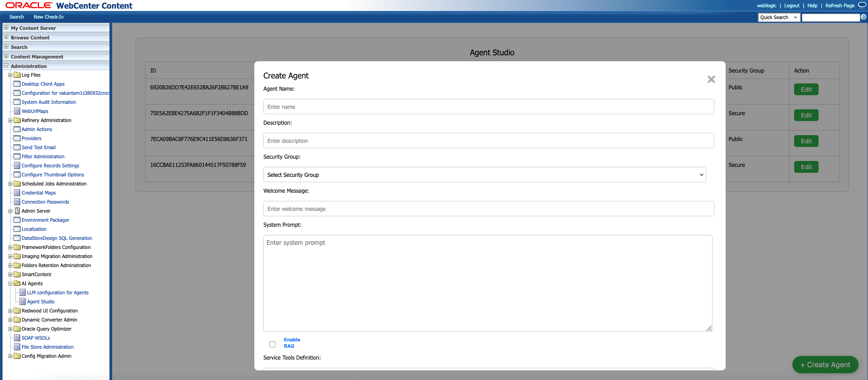Open the Agent Studio tree link

click(41, 302)
